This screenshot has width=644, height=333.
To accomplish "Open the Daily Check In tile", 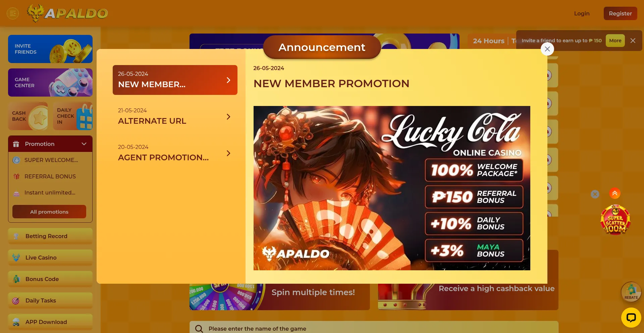I will click(73, 116).
